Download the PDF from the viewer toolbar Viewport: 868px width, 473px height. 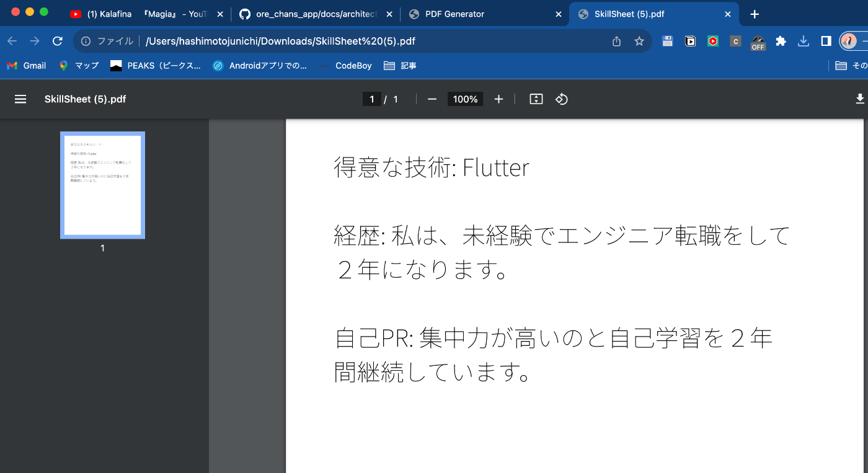(860, 99)
